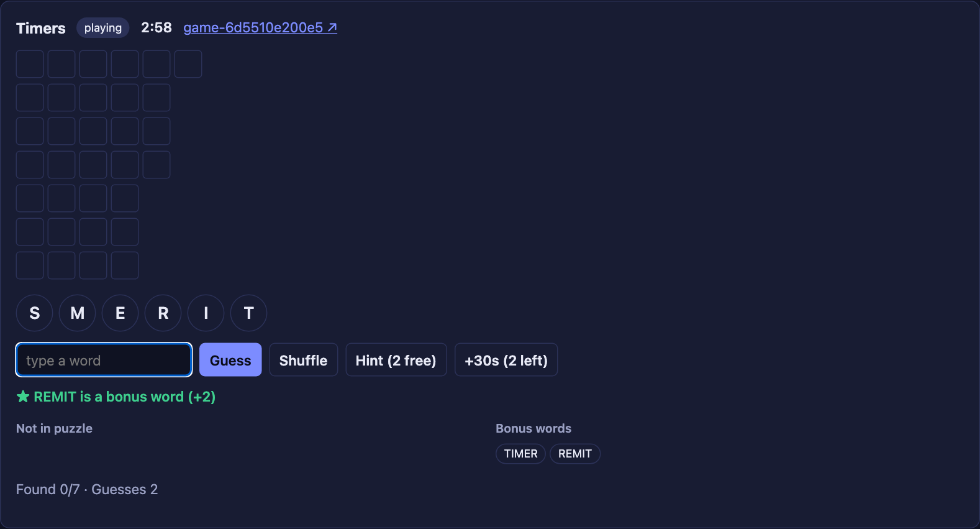Tap the letter I tile
The height and width of the screenshot is (529, 980).
206,313
